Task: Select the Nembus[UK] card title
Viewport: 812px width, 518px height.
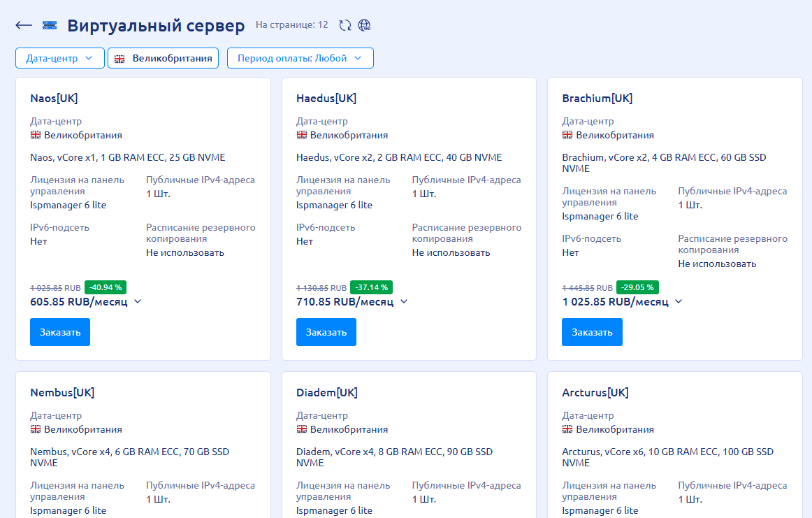Action: 62,392
